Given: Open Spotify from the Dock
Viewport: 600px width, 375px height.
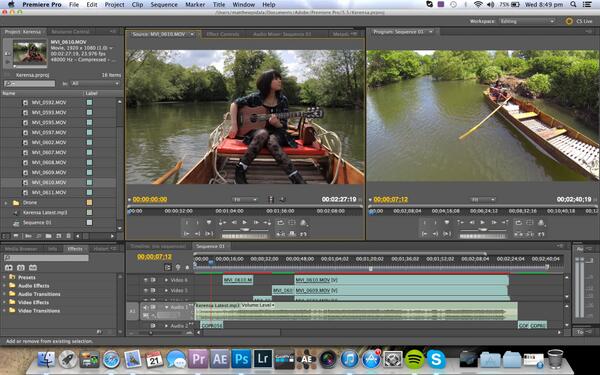Looking at the screenshot, I should tap(414, 359).
